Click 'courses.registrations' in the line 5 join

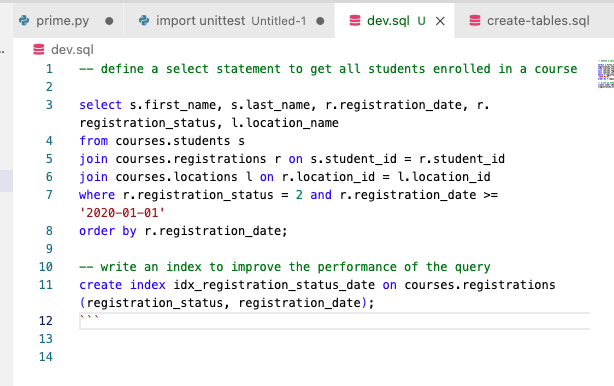[x=191, y=159]
